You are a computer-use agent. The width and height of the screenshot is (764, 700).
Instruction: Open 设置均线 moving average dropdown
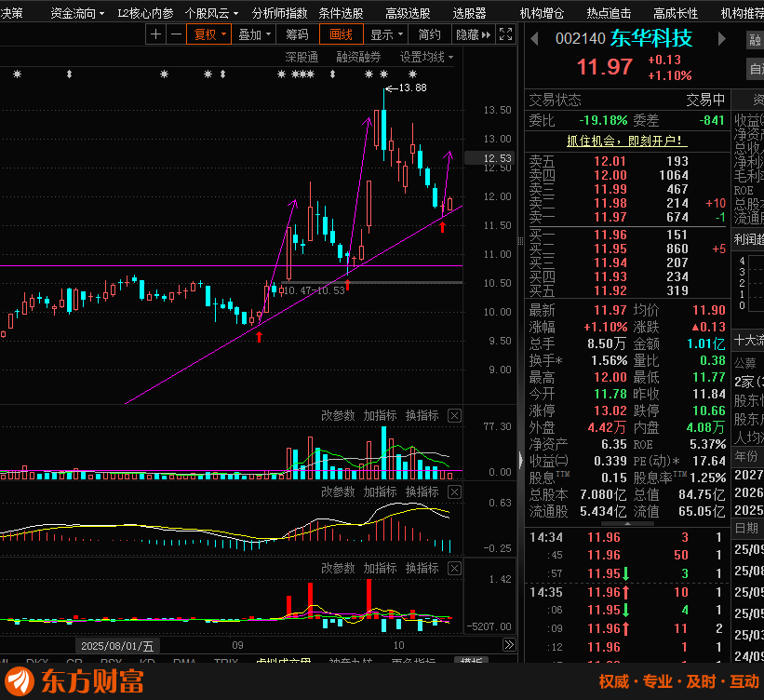(x=426, y=58)
